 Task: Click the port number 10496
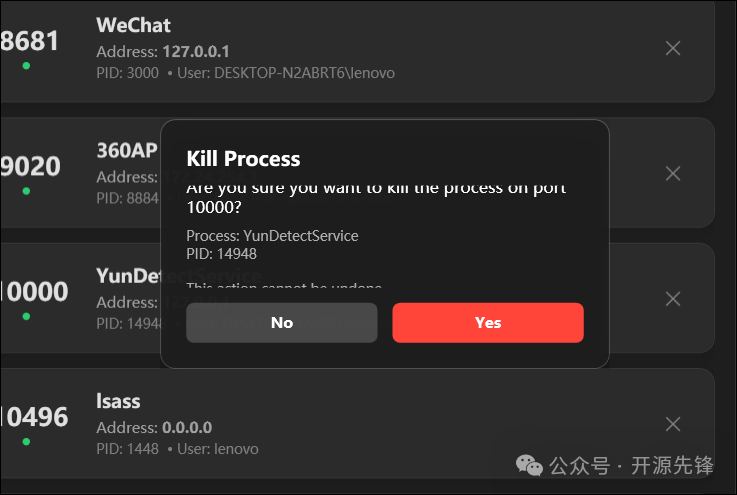point(34,416)
